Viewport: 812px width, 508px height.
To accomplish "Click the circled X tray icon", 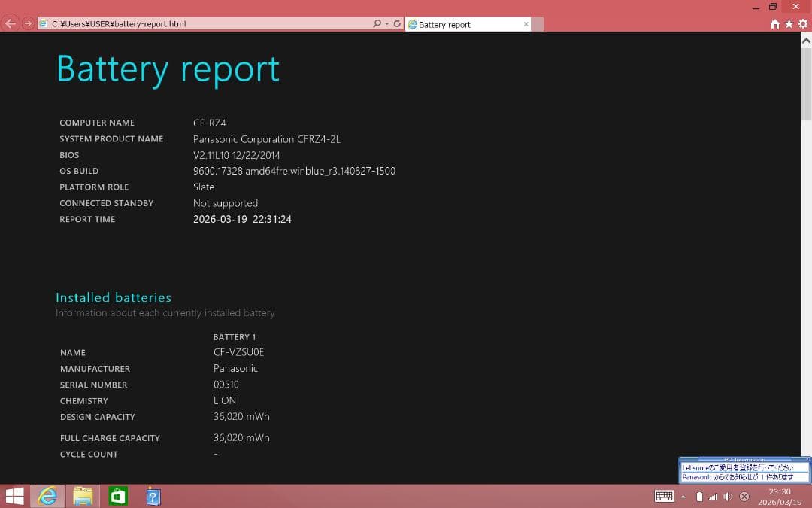I will (x=744, y=497).
